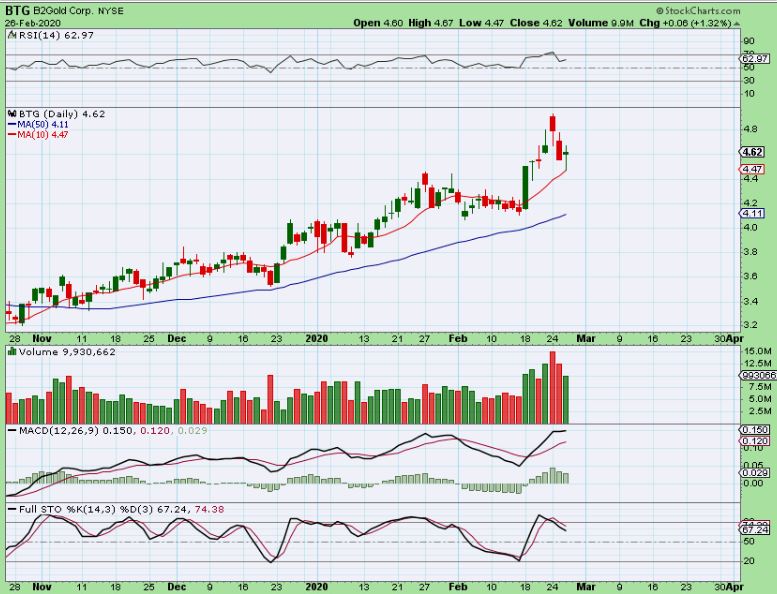Click the 26-Feb-2020 chart date
This screenshot has height=594, width=777.
[x=33, y=23]
